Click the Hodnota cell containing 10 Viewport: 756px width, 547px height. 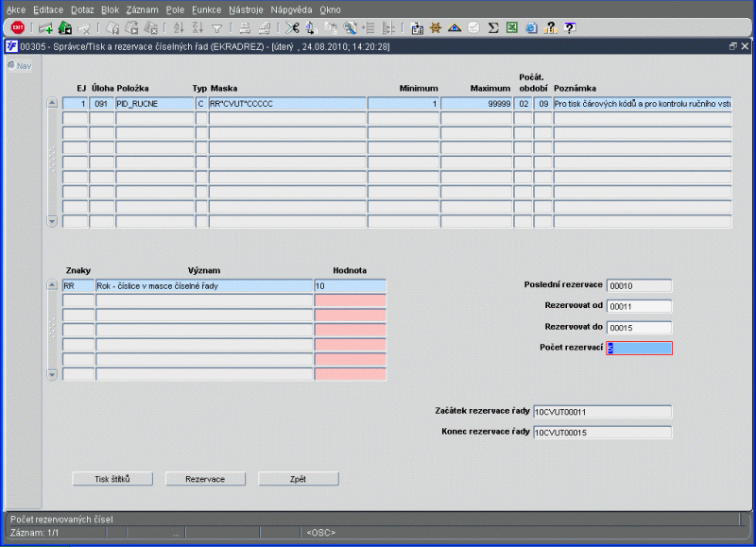(x=350, y=286)
